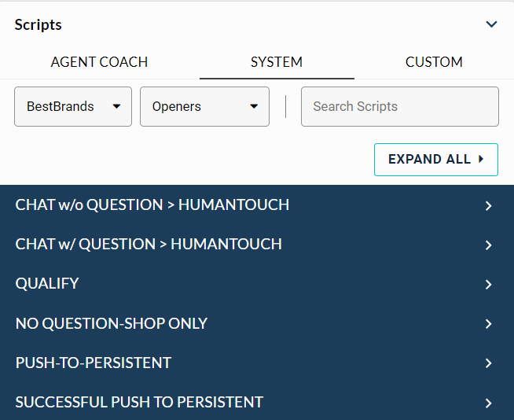Expand the PUSH-TO-PERSISTENT row arrow
Screen dimensions: 514x420
click(x=489, y=363)
